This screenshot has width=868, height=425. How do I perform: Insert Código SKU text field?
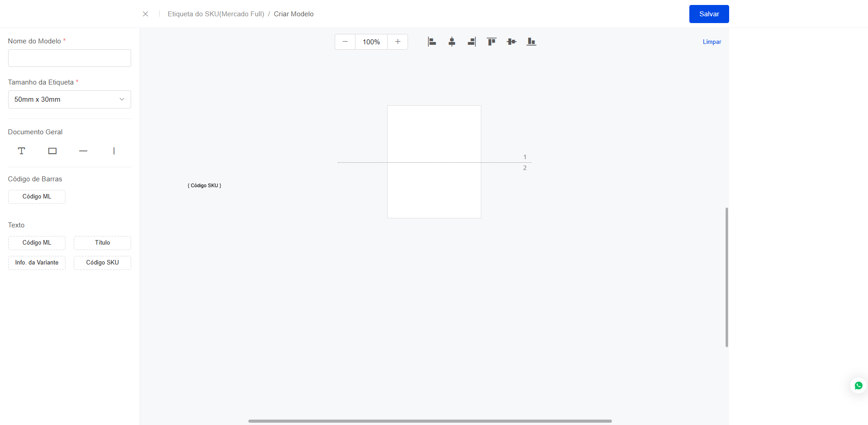pos(102,263)
